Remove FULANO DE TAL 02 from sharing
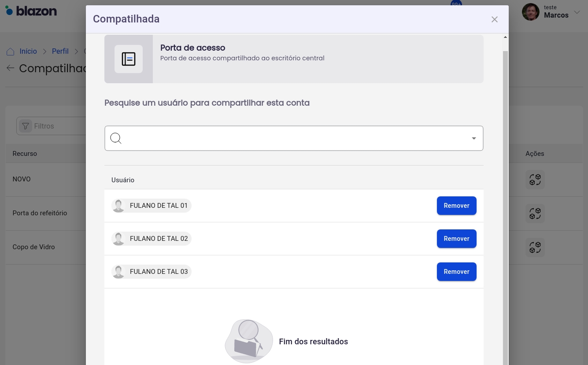588x365 pixels. click(x=456, y=239)
